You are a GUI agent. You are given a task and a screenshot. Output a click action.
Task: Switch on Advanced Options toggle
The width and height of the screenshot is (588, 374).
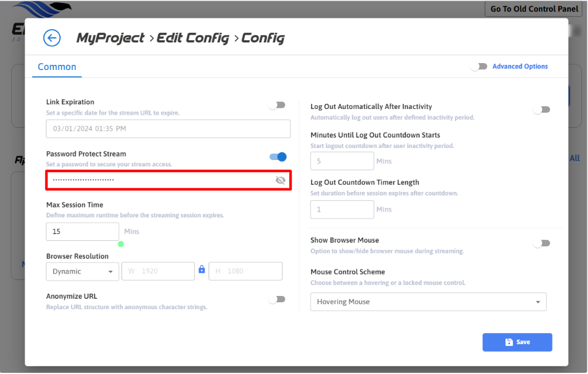(x=479, y=67)
